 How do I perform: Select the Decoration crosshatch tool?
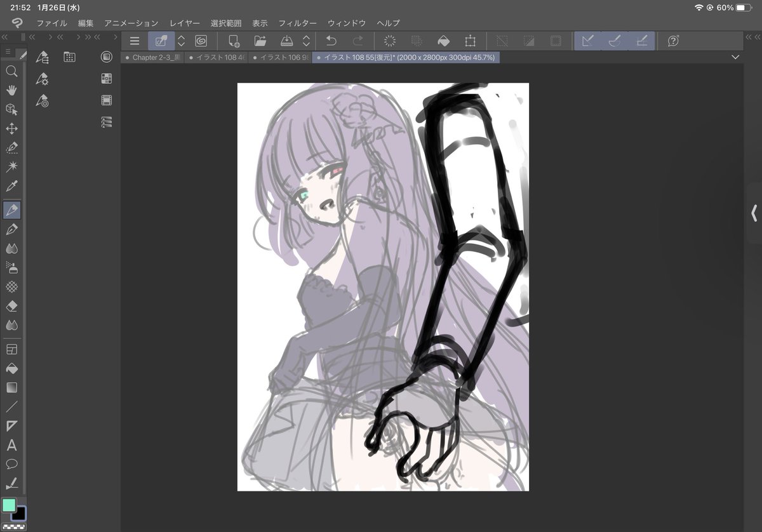(x=11, y=287)
